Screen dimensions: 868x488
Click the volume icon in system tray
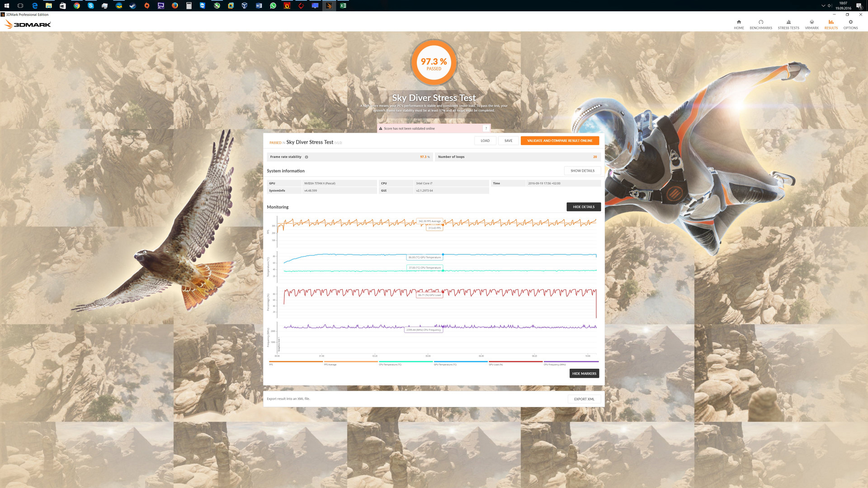[x=830, y=5]
